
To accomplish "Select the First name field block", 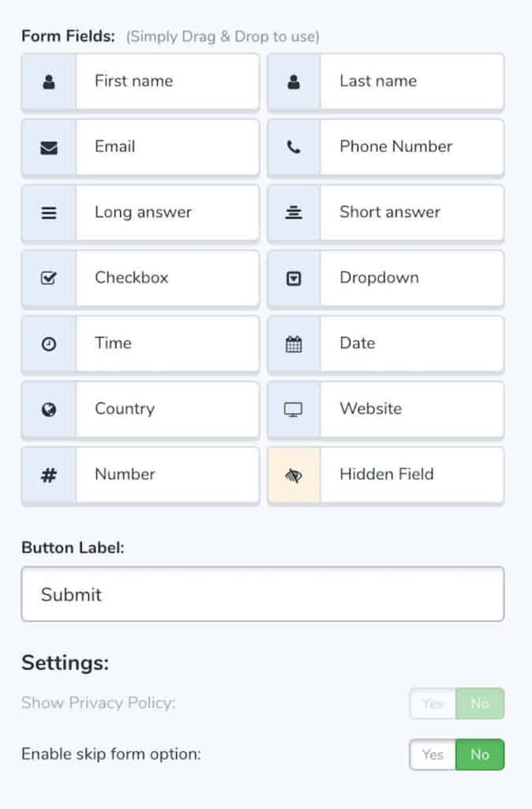I will point(140,82).
